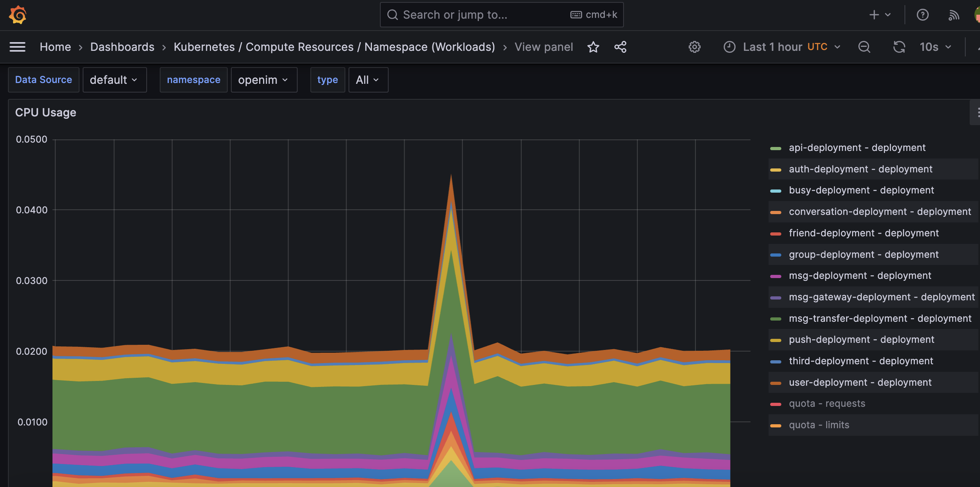Toggle quota - limits series visibility
Screen dimensions: 980x487
tap(819, 425)
